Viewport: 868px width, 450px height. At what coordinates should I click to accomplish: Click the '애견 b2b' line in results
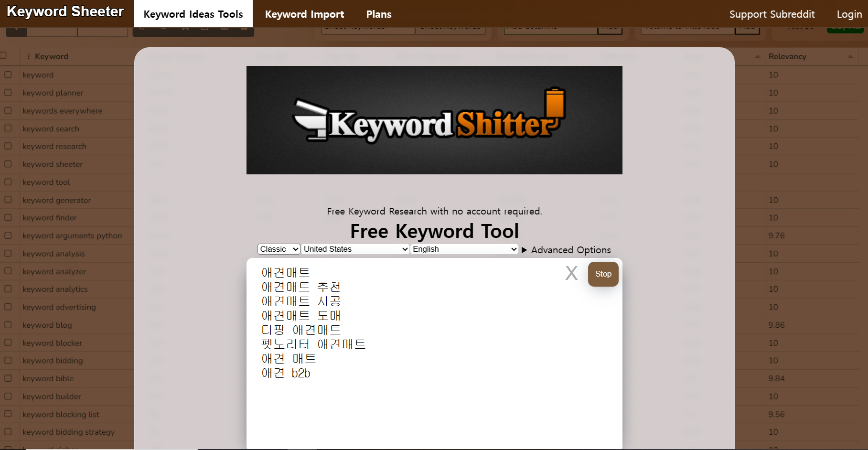(286, 373)
